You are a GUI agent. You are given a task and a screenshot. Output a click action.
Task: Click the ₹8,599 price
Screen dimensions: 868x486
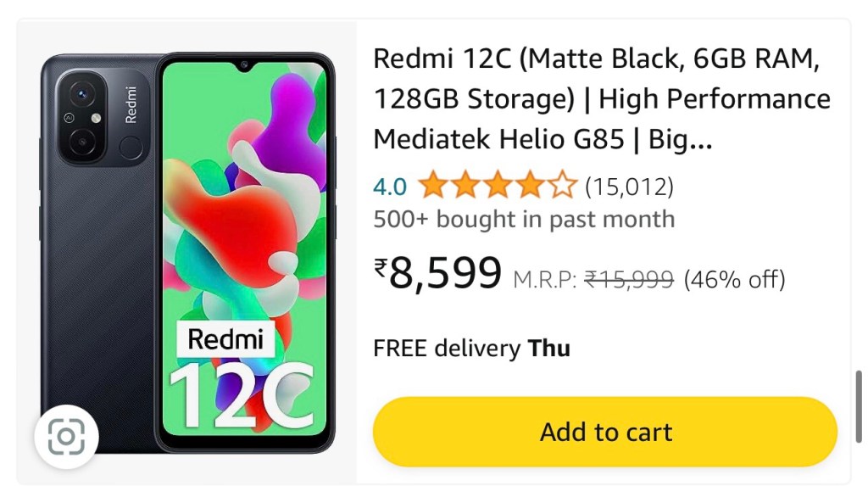coord(438,273)
